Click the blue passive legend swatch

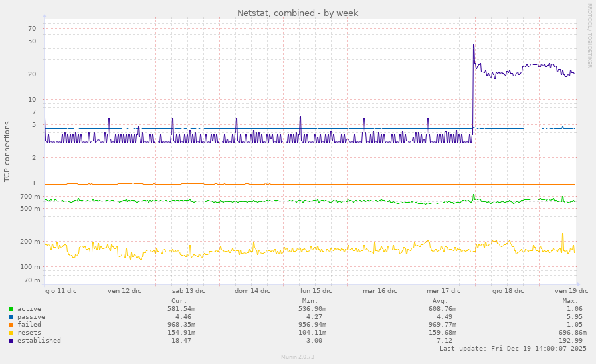(x=11, y=317)
